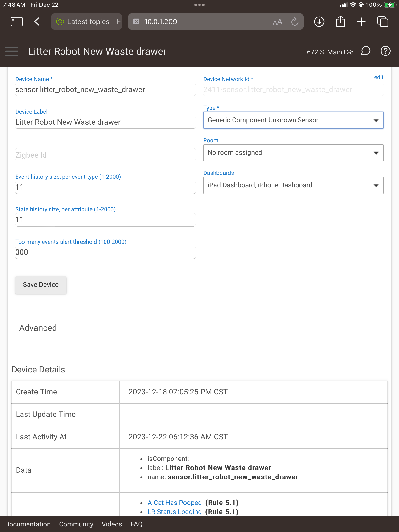This screenshot has width=399, height=532.
Task: Open the hamburger menu in Hubitat header
Action: tap(11, 51)
